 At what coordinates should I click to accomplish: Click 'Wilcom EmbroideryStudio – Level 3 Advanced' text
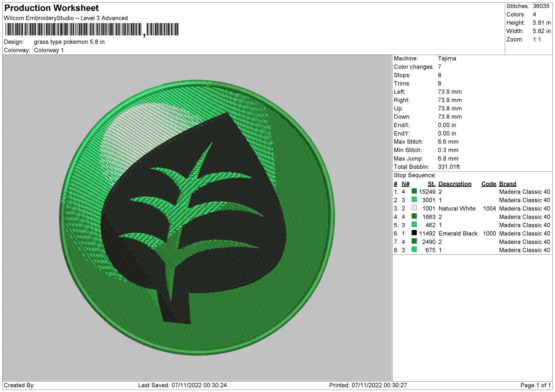click(x=66, y=18)
